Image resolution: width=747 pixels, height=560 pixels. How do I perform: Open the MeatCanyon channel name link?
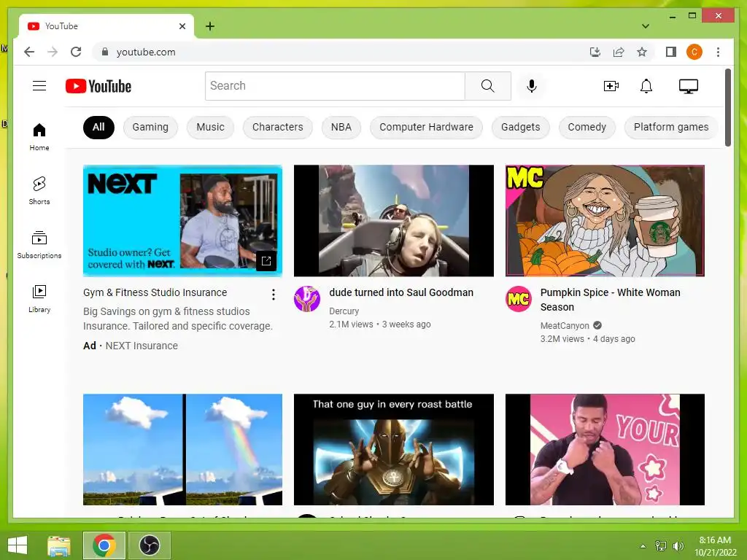click(x=565, y=326)
